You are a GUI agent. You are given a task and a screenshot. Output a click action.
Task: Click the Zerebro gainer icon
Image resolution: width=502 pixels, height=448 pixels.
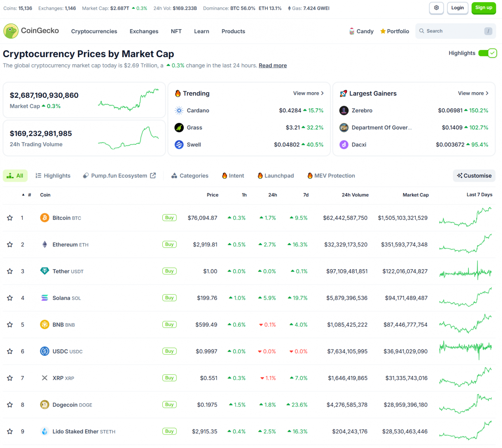pos(344,111)
